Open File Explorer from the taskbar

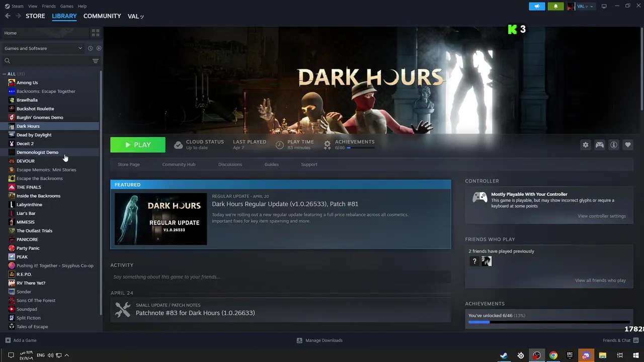coord(602,355)
